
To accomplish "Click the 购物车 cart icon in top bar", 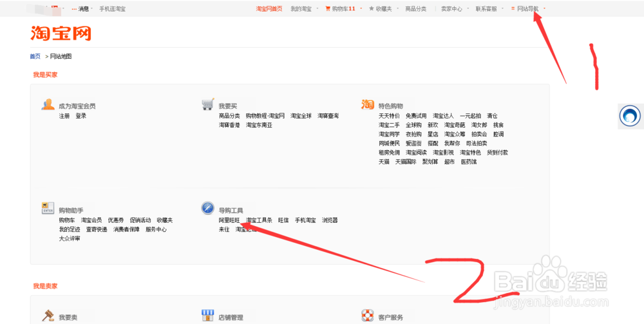I will (328, 8).
